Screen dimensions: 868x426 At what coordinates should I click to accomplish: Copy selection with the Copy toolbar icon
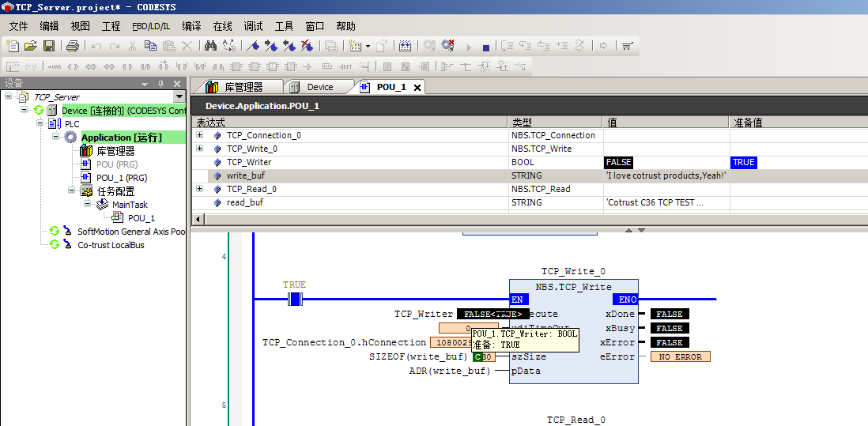click(150, 46)
